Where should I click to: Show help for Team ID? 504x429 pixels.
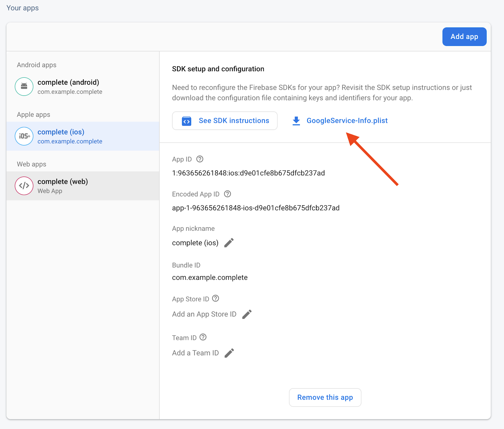[x=203, y=337]
